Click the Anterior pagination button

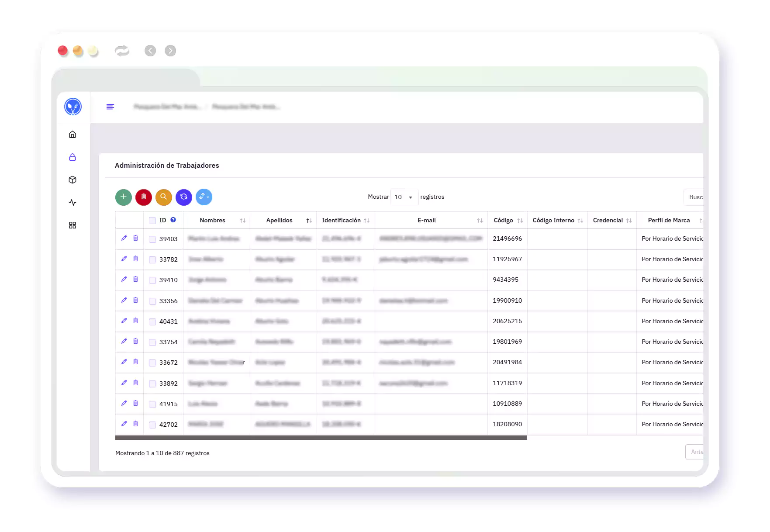694,452
